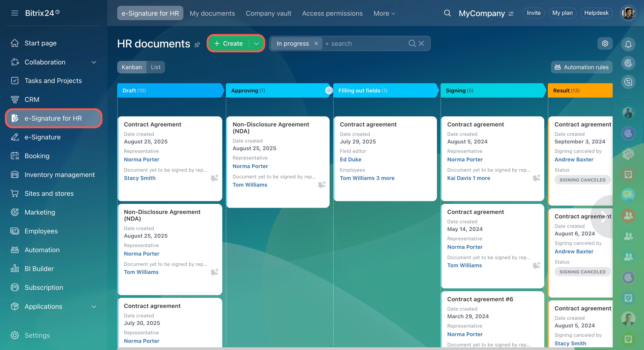Open Contract agreement #6 card title
Image resolution: width=644 pixels, height=350 pixels.
[480, 299]
